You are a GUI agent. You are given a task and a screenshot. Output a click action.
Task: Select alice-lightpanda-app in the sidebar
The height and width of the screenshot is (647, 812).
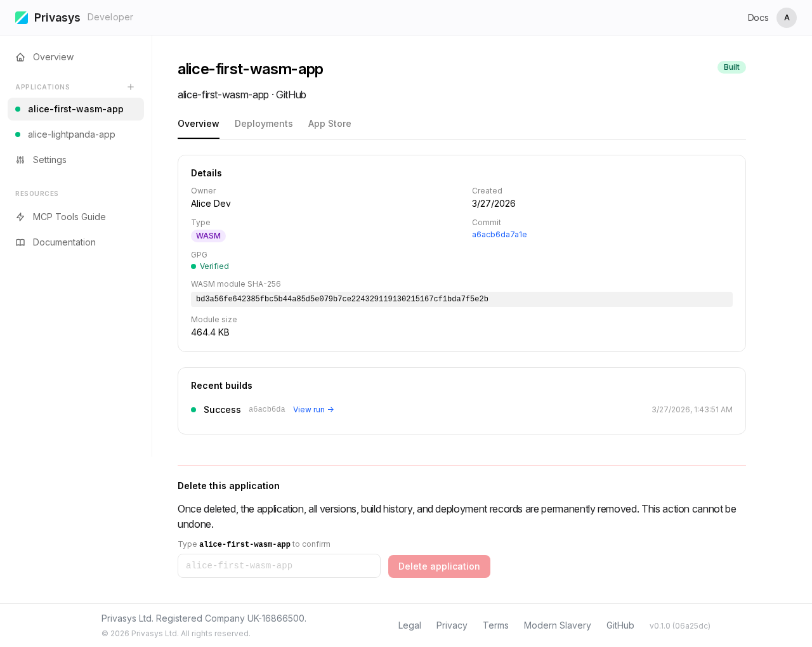tap(72, 134)
